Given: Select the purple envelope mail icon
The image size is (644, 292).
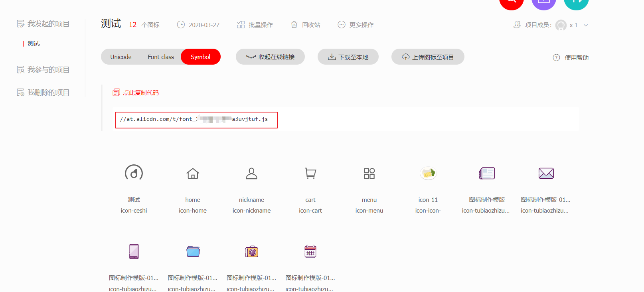Looking at the screenshot, I should tap(546, 173).
